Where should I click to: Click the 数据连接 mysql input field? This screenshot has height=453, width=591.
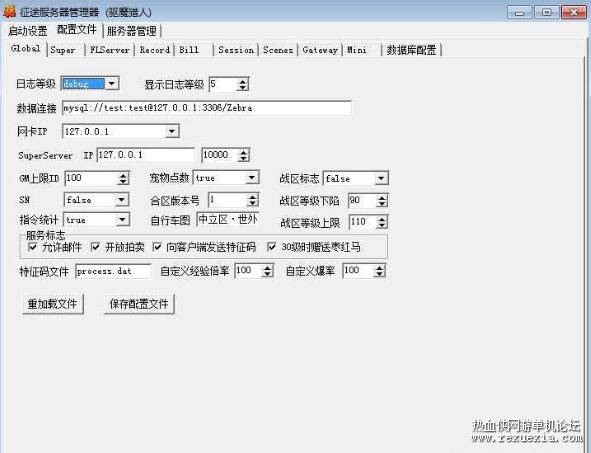point(207,108)
